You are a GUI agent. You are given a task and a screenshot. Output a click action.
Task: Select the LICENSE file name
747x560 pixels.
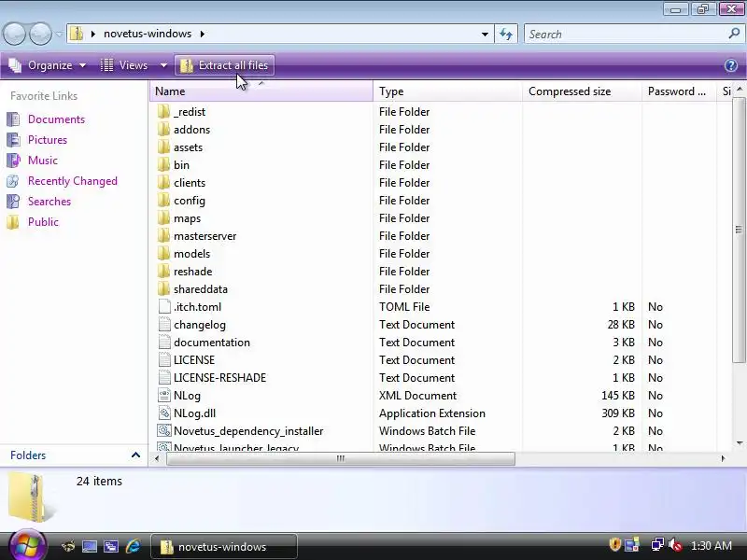coord(194,359)
